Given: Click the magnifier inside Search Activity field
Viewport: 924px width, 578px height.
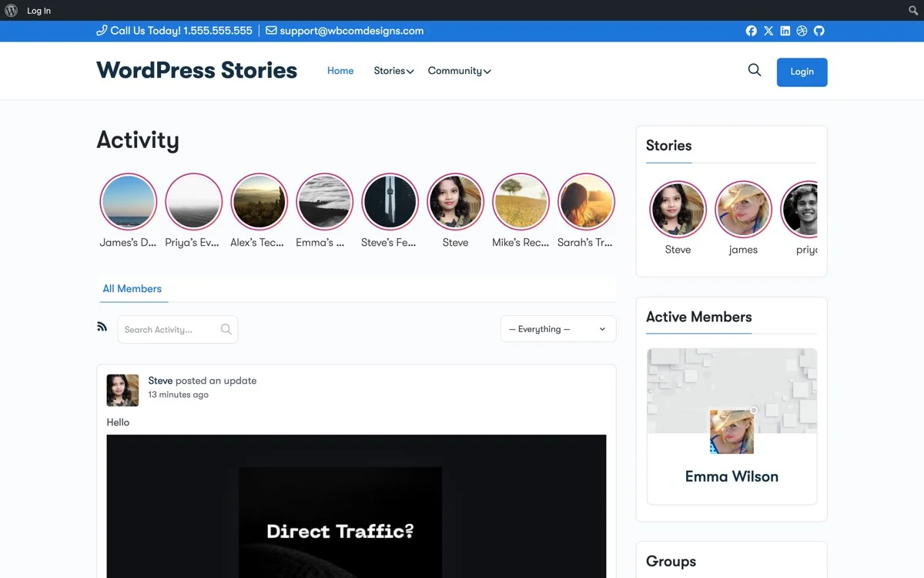Looking at the screenshot, I should 226,329.
